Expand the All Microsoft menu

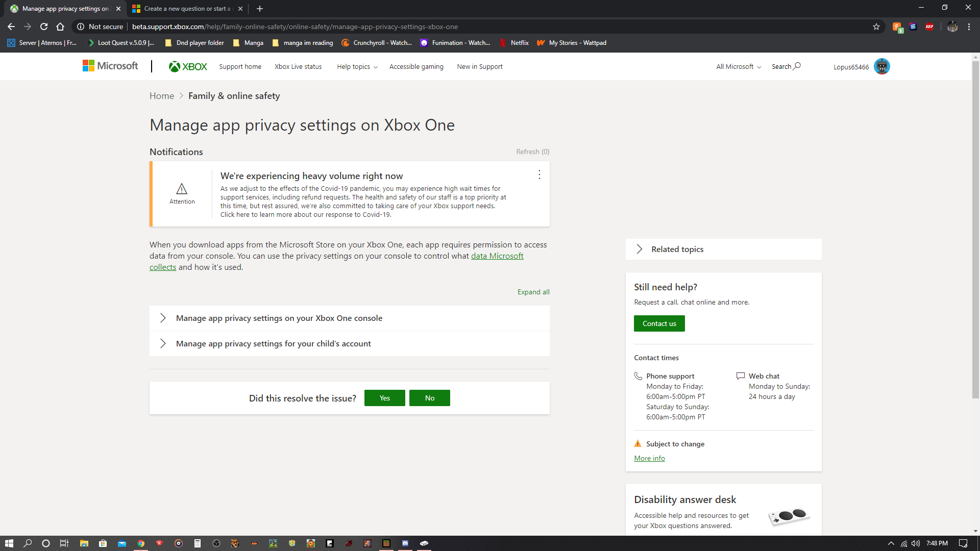739,67
